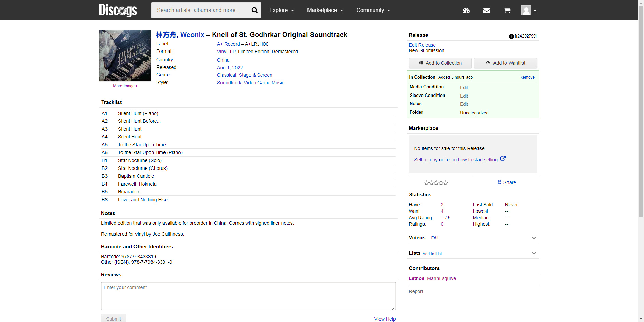Open the shopping cart icon
Viewport: 644px width, 322px height.
click(x=507, y=11)
